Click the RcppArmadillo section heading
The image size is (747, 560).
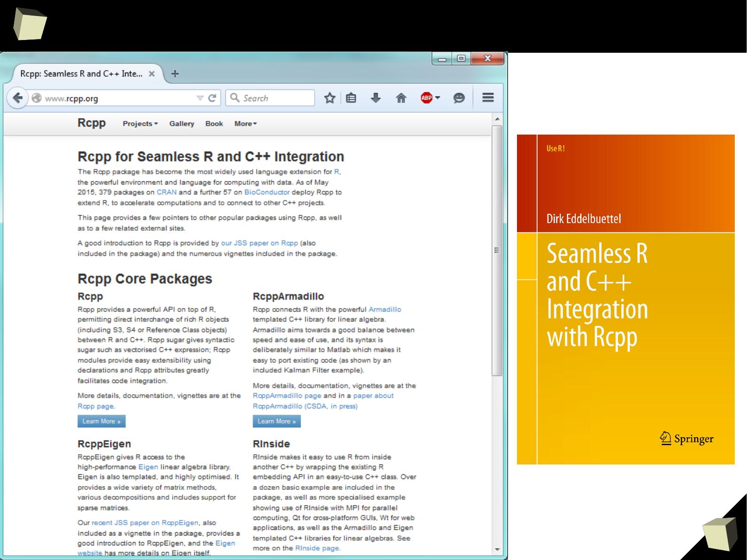pos(288,296)
